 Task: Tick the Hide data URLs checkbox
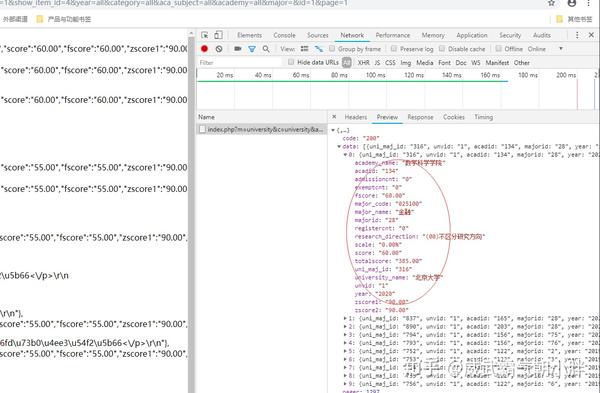(291, 62)
